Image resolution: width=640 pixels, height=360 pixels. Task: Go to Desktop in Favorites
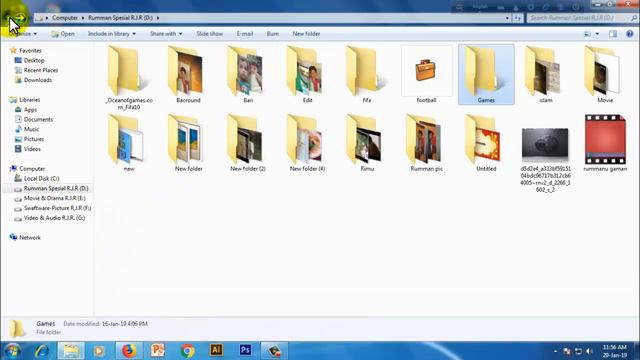click(x=34, y=60)
